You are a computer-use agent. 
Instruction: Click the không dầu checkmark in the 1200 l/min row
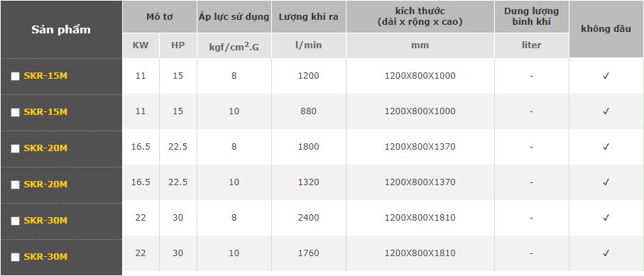click(606, 76)
